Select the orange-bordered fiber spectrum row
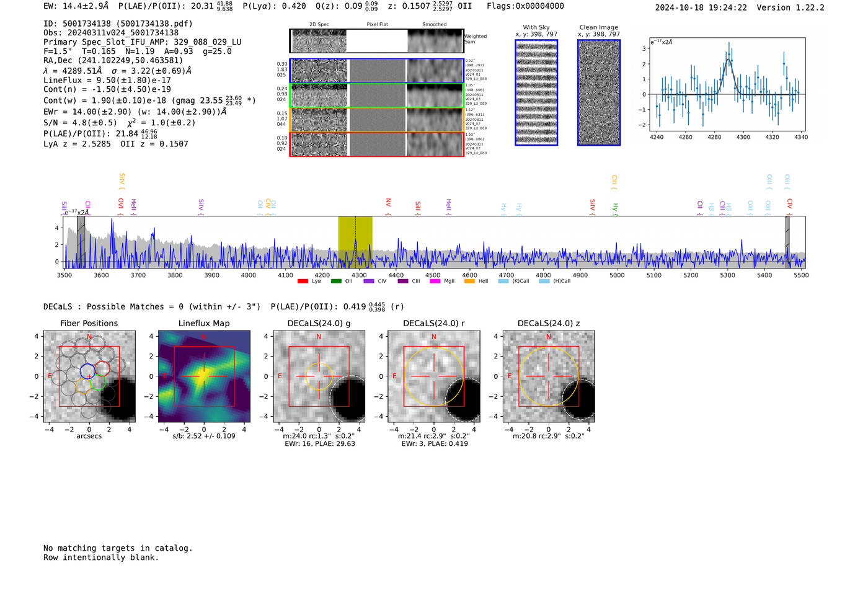868x591 pixels. [x=377, y=120]
